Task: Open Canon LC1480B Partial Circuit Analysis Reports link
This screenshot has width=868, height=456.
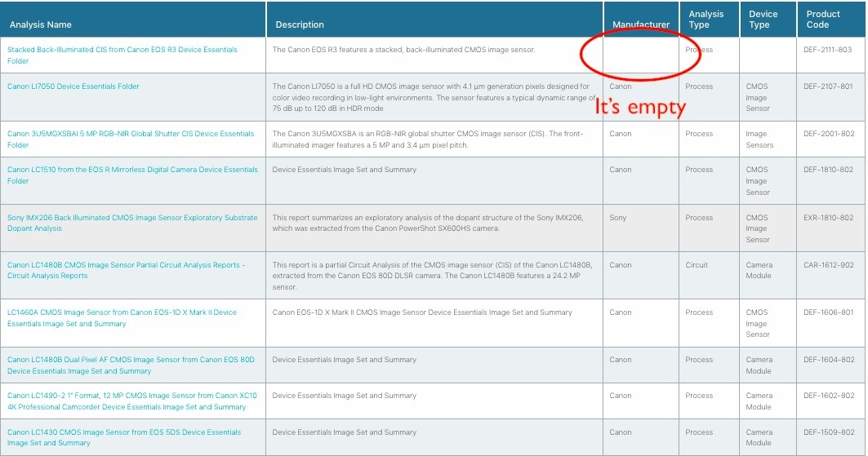Action: [127, 270]
